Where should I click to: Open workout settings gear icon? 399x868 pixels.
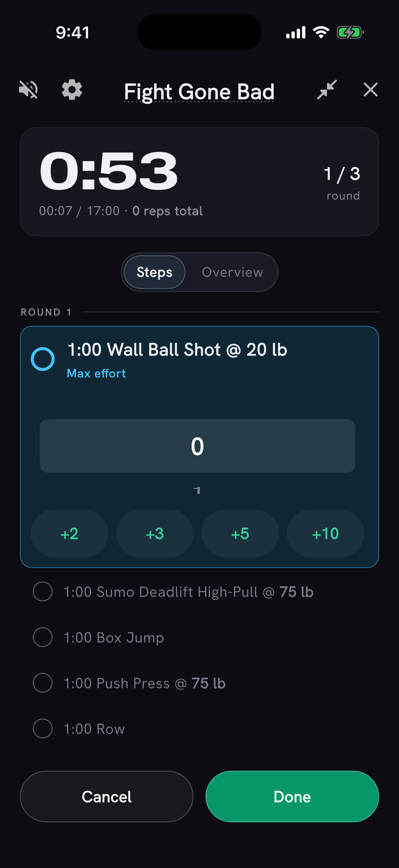72,90
